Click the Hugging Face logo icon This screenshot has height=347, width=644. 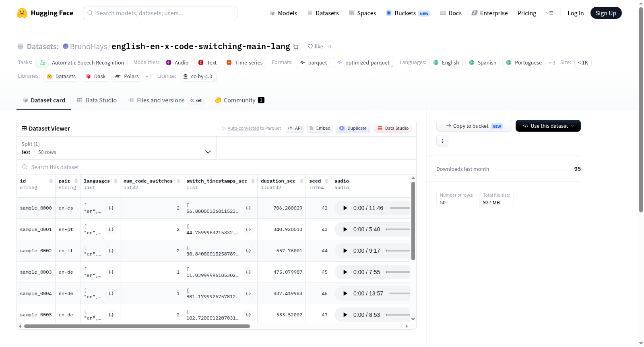(x=22, y=13)
